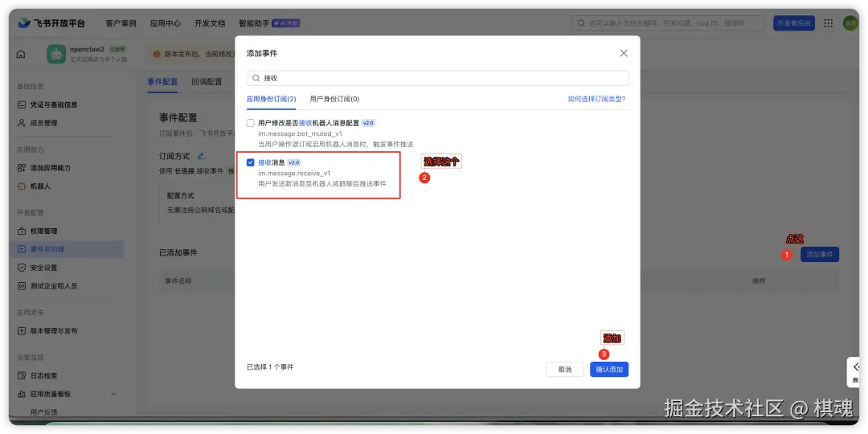This screenshot has height=434, width=868.
Task: Open 客户案例 menu
Action: click(x=121, y=23)
